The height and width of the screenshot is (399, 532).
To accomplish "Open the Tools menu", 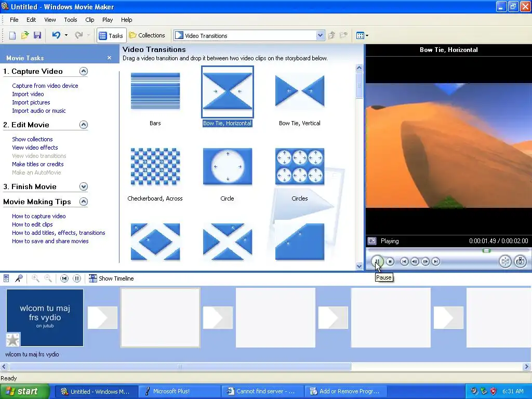I will (71, 20).
